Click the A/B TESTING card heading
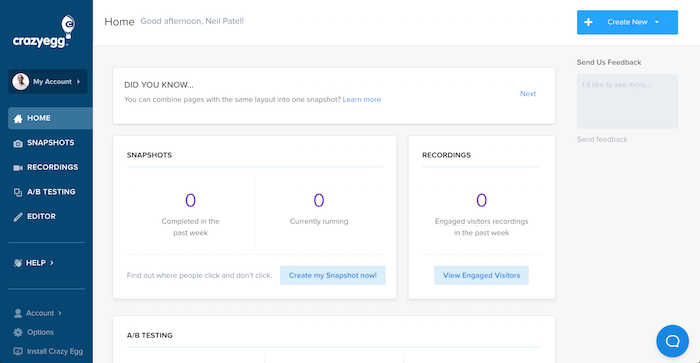Image resolution: width=700 pixels, height=363 pixels. pos(150,335)
